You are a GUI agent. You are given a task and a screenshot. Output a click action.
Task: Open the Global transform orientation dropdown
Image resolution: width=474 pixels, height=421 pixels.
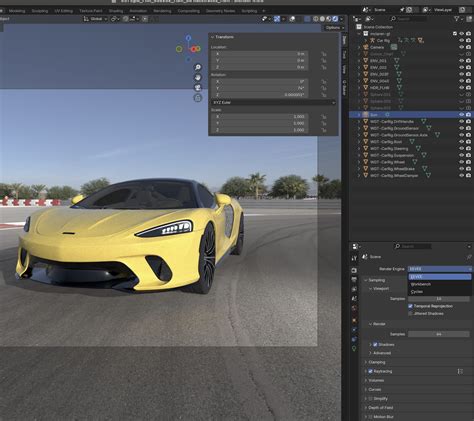click(95, 19)
